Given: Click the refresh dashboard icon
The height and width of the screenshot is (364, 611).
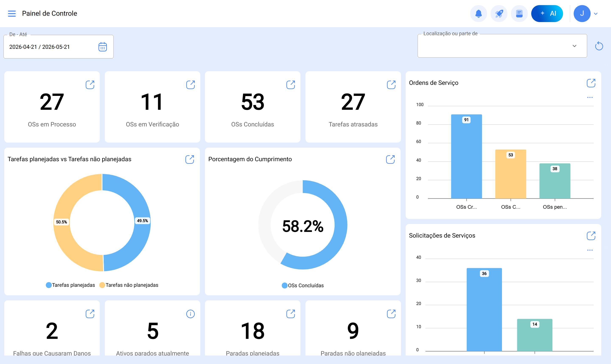Looking at the screenshot, I should 599,46.
